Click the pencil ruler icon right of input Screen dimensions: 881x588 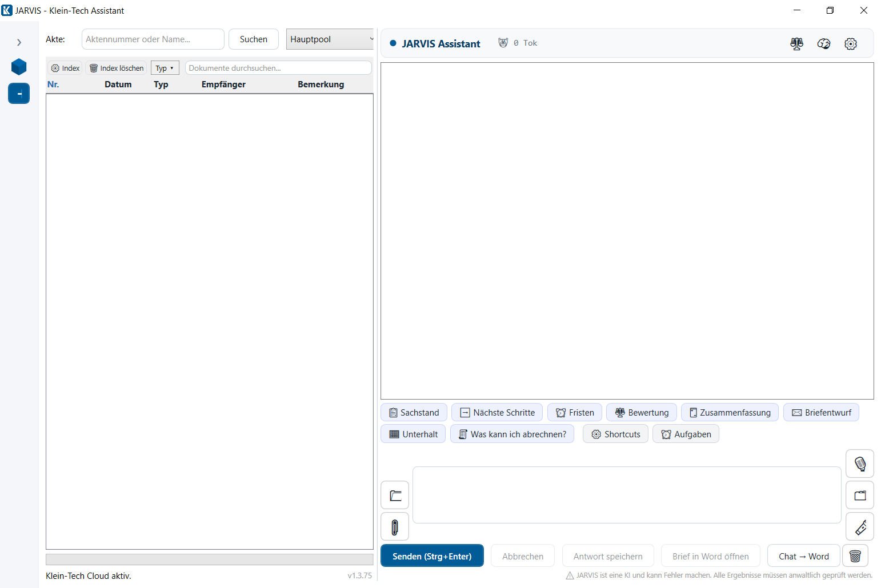tap(860, 527)
